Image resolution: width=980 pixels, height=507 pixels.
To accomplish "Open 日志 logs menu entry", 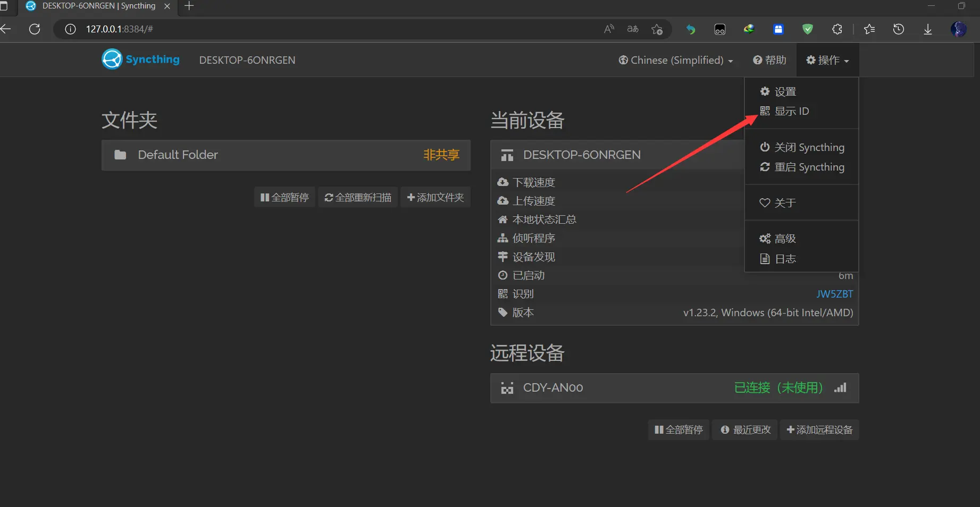I will click(x=801, y=259).
